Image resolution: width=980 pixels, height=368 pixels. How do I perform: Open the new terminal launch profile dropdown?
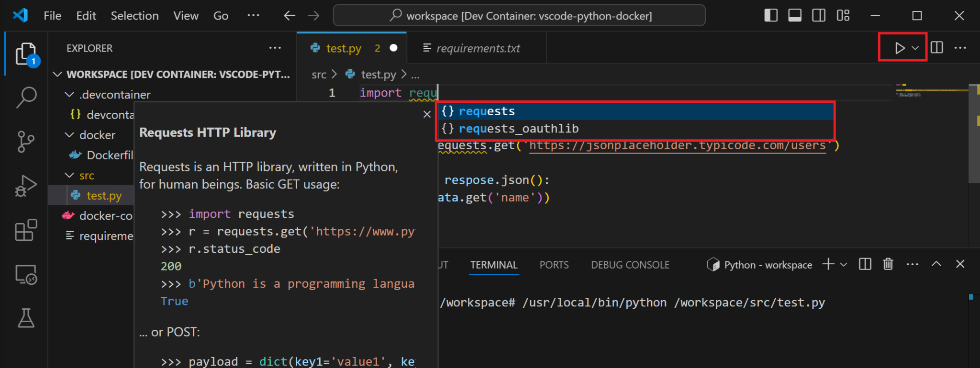coord(844,264)
